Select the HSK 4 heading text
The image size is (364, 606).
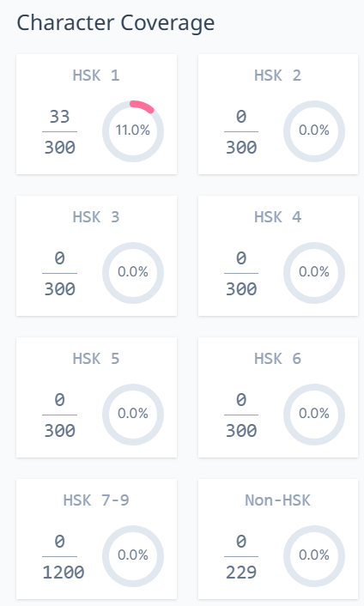click(x=278, y=217)
